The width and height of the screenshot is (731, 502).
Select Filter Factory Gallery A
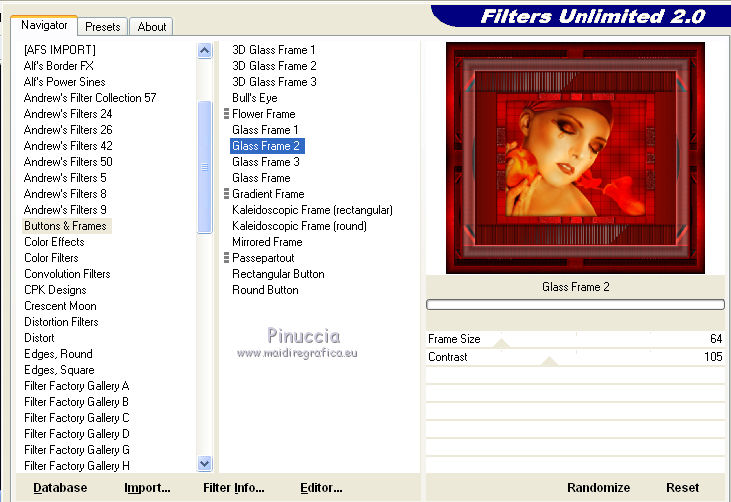coord(77,386)
